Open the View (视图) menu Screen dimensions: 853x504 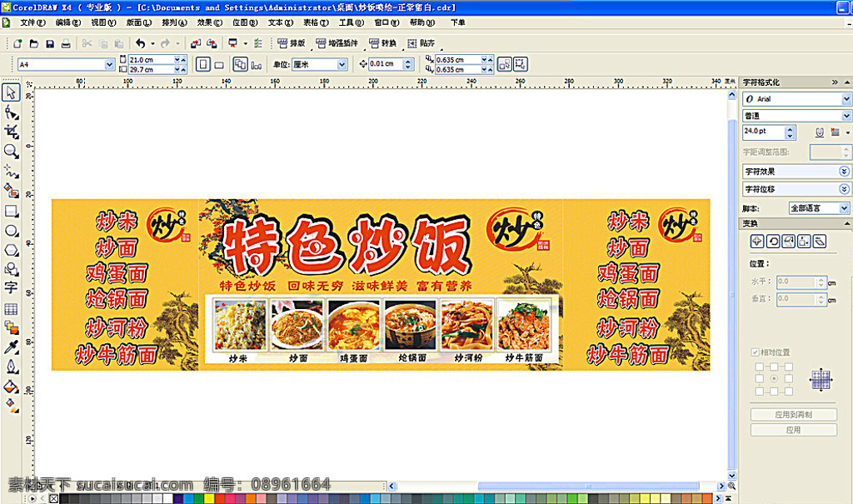coord(103,22)
